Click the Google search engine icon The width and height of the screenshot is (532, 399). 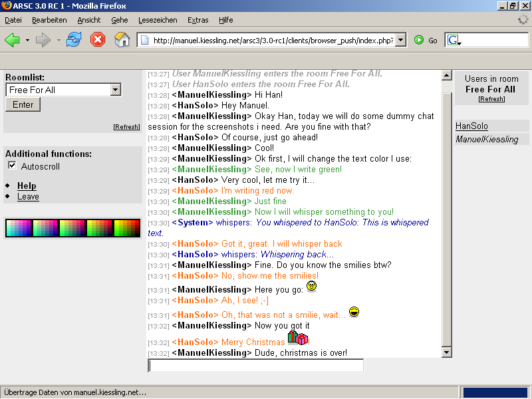454,41
